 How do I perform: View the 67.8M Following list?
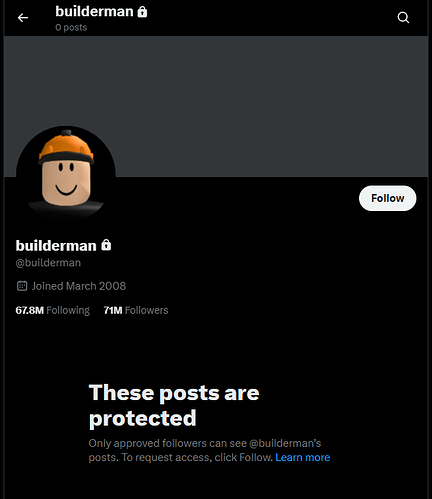pos(53,310)
